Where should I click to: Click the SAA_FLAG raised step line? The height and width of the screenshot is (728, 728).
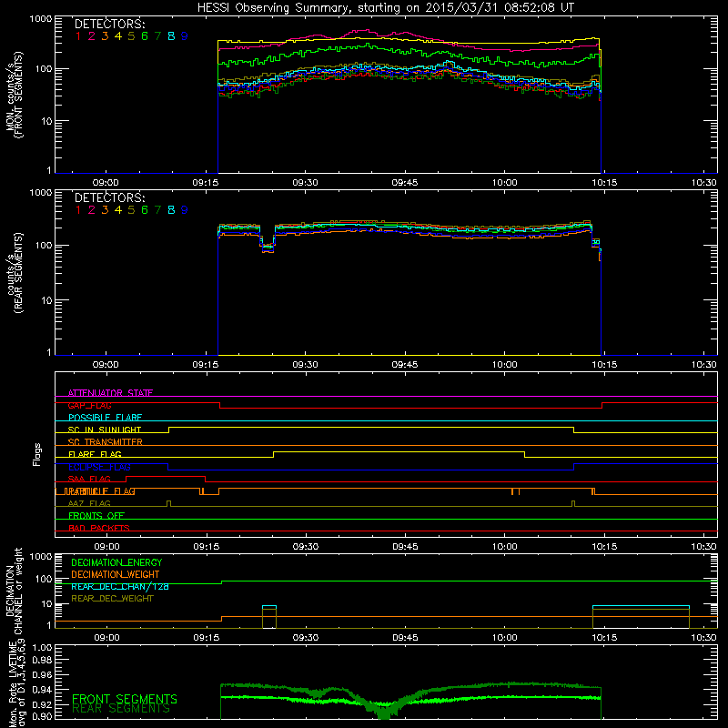coord(166,476)
